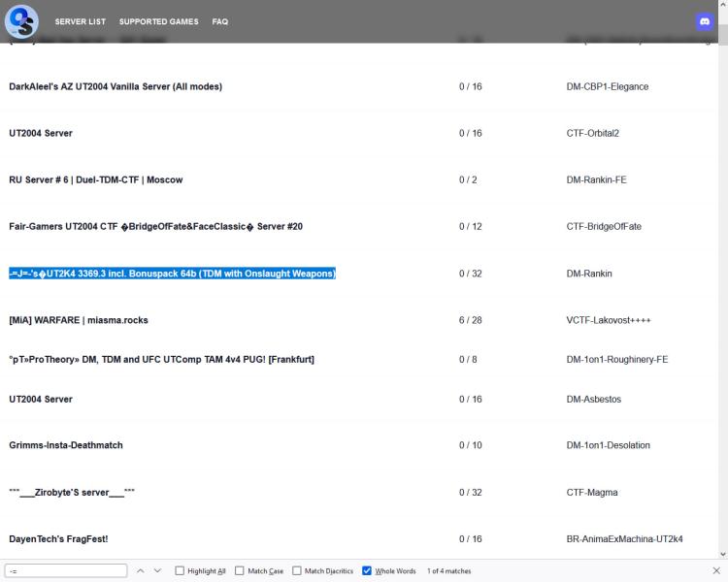Enable Highlight All checkbox

(181, 570)
